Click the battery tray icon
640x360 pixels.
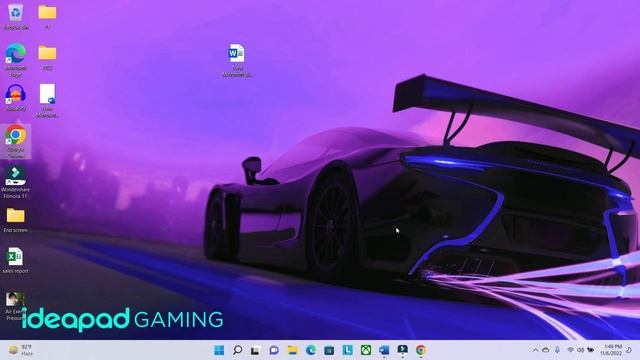point(591,350)
